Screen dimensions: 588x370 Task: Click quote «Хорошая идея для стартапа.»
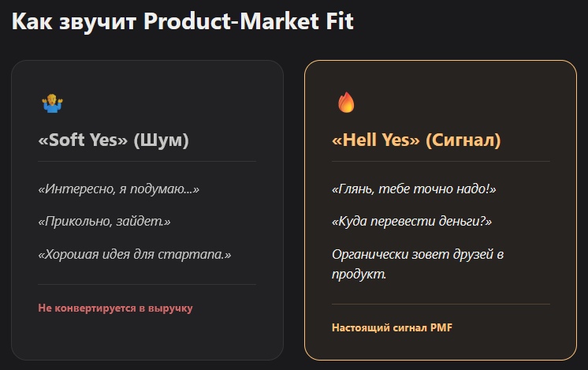135,254
